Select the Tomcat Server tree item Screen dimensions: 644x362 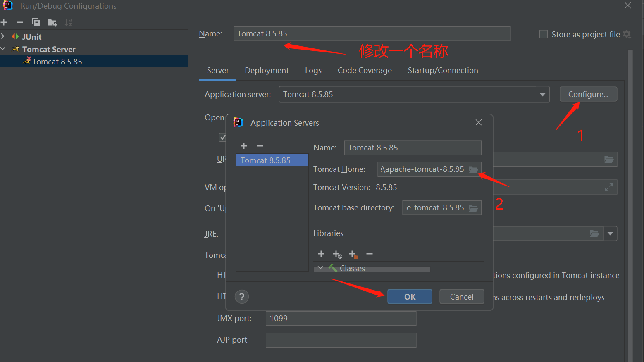[49, 49]
